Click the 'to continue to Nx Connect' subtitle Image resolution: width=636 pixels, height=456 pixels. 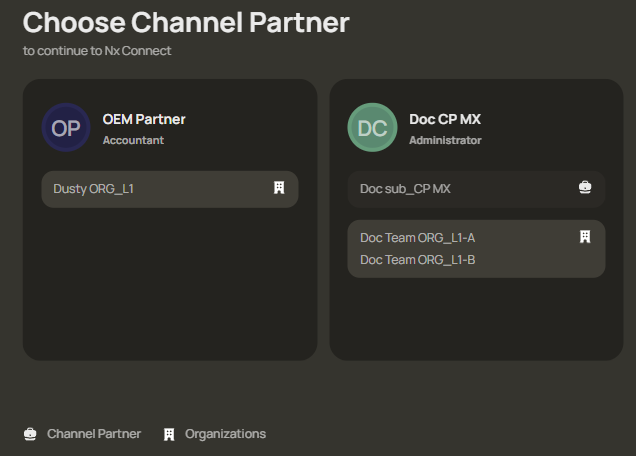[97, 51]
